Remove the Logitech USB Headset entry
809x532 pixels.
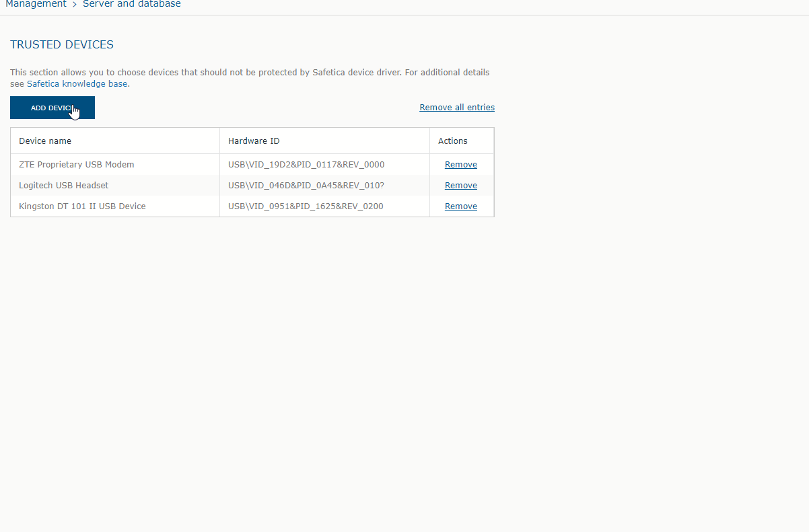(460, 186)
